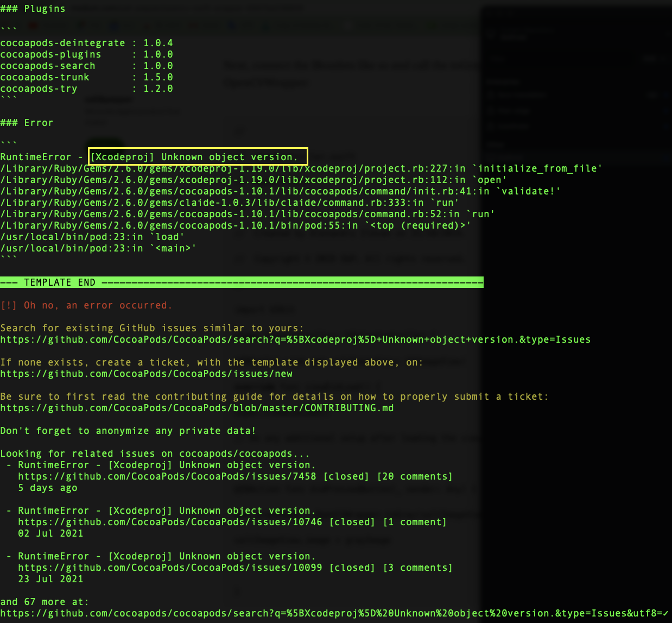The width and height of the screenshot is (672, 623).
Task: Click the '[1 comment]' label of issue 10746
Action: coord(415,522)
